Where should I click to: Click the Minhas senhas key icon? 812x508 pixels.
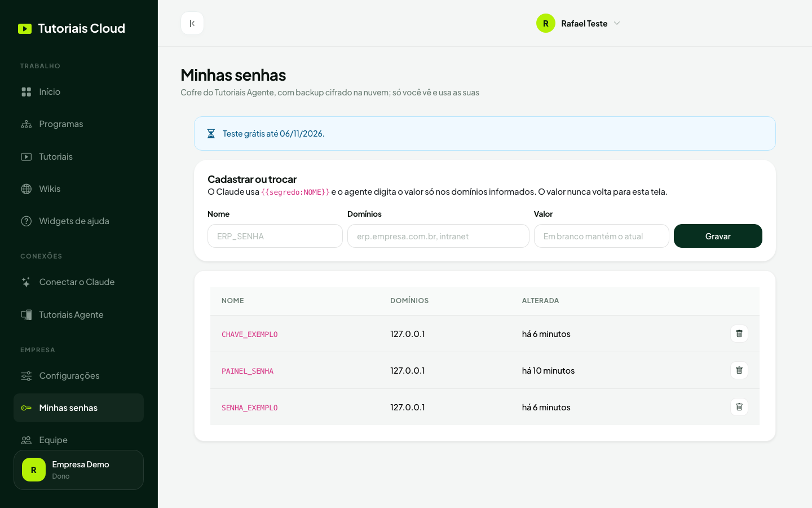tap(27, 408)
